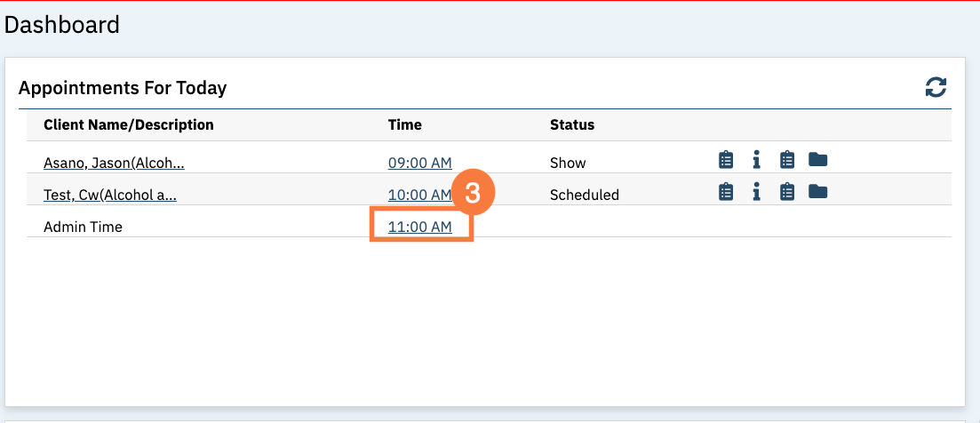
Task: Click the info icon for Test, Cw
Action: point(756,192)
